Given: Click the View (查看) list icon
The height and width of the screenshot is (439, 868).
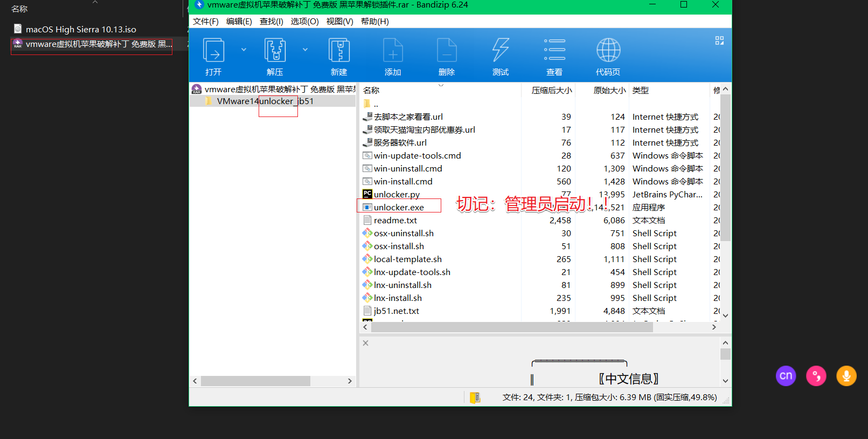Looking at the screenshot, I should point(554,50).
